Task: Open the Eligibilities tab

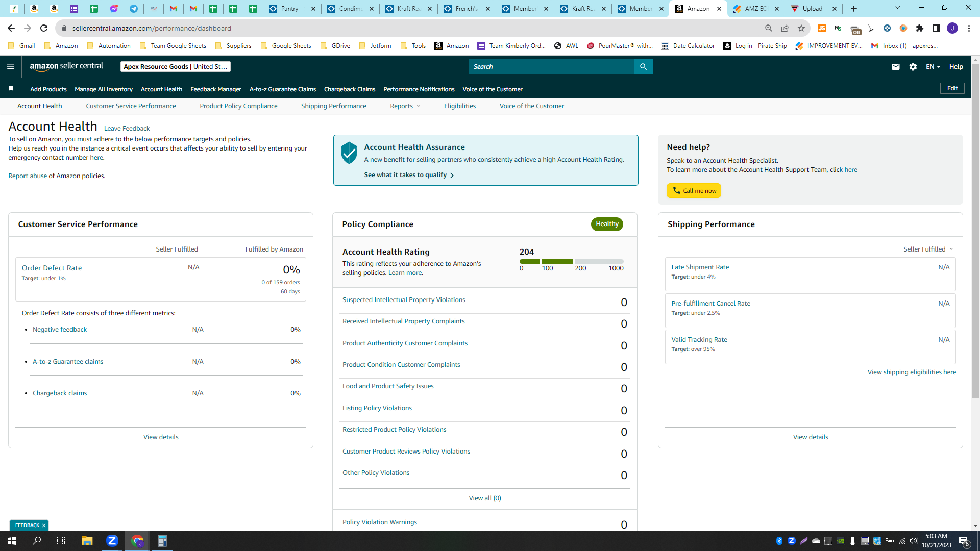Action: click(460, 106)
